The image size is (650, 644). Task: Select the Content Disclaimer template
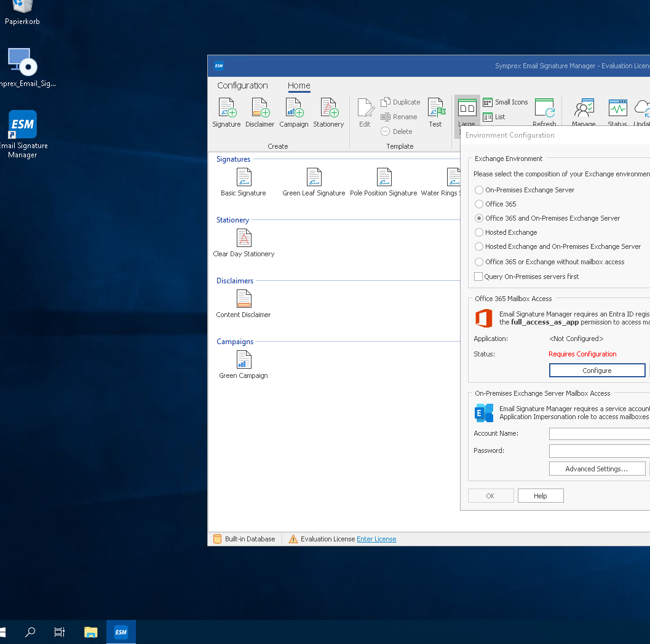point(244,304)
